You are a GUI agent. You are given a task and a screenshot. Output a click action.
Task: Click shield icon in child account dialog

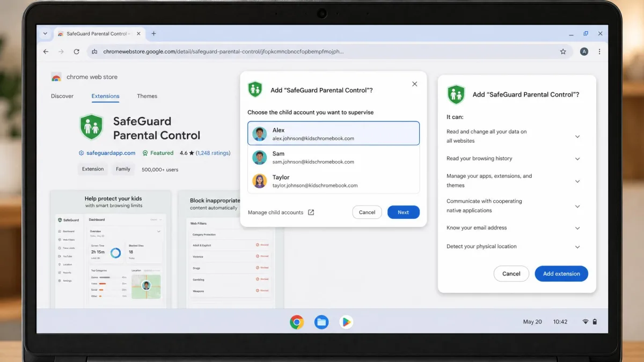(255, 90)
